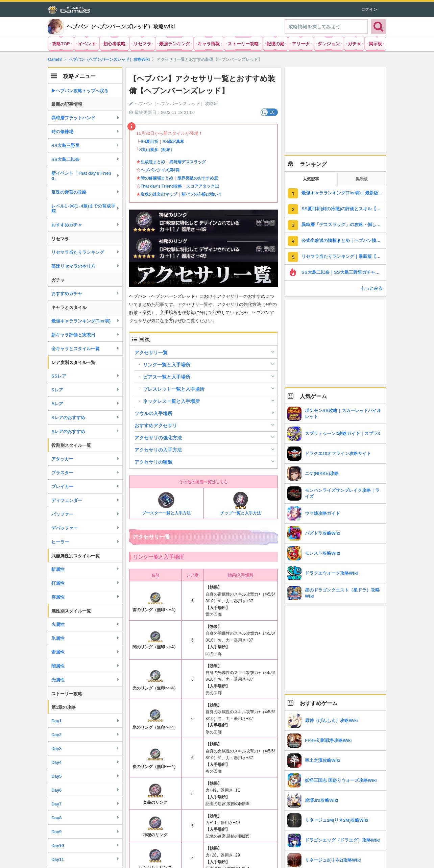Click the Game8 logo
The height and width of the screenshot is (868, 434).
pos(69,9)
